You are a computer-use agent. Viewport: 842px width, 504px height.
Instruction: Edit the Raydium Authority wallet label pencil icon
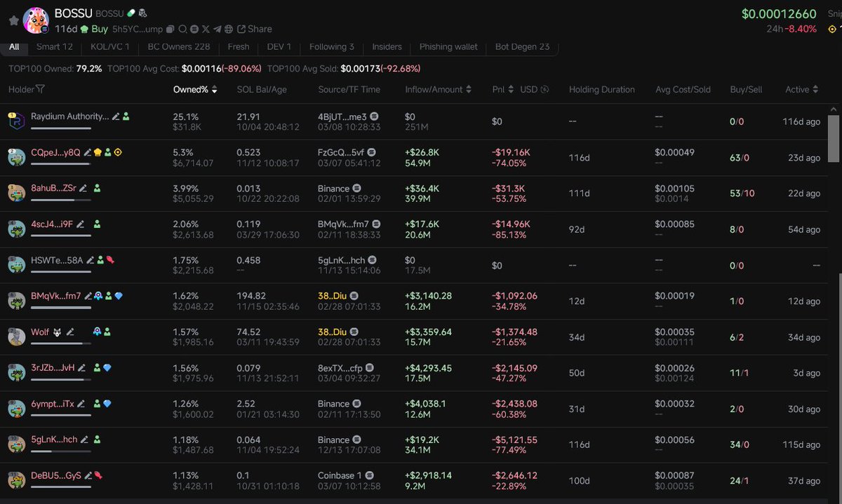coord(115,116)
